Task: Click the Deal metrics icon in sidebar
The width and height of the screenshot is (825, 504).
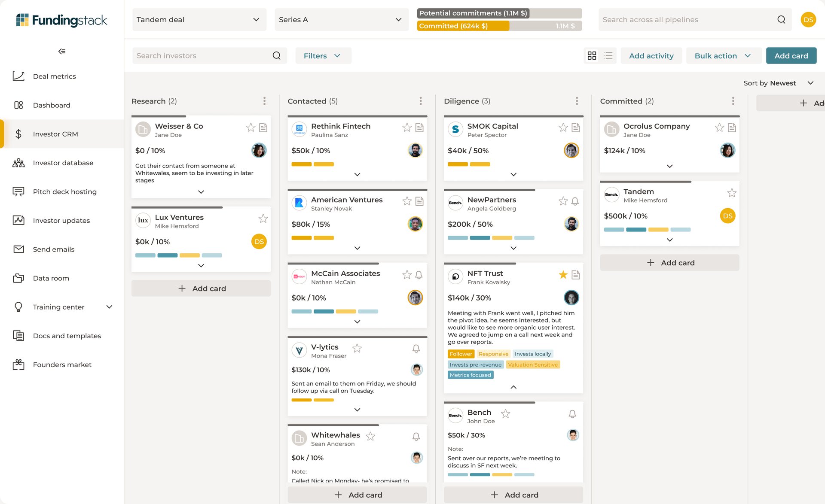Action: coord(18,76)
